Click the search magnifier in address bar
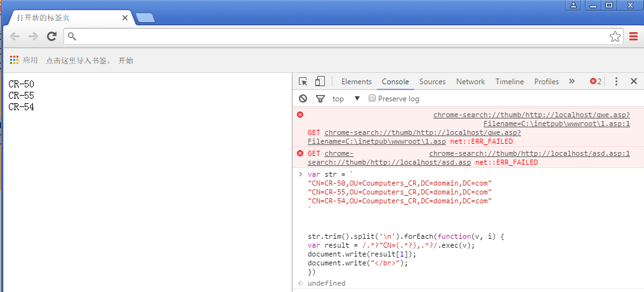 point(72,37)
